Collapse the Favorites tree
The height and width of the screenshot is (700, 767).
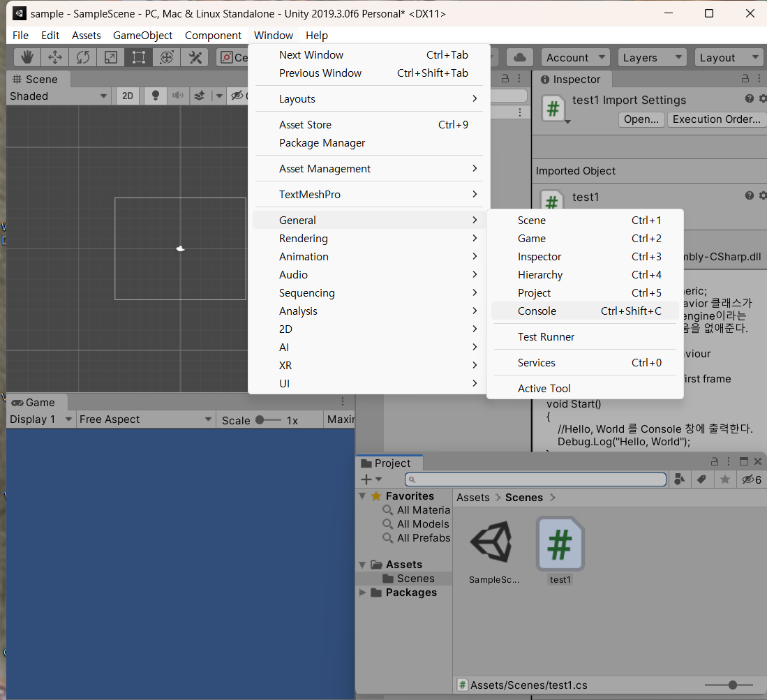click(x=362, y=496)
